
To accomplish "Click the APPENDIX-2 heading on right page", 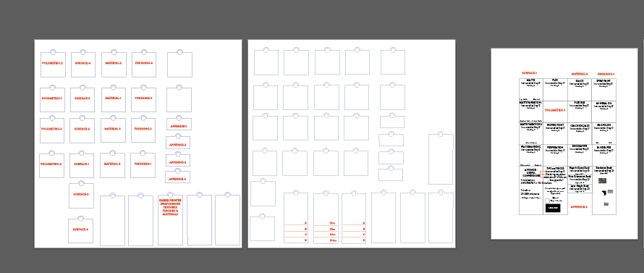I will [579, 207].
